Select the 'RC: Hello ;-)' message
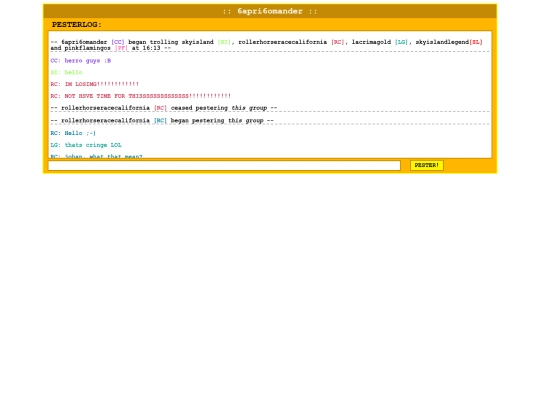This screenshot has width=540, height=405. (x=73, y=133)
